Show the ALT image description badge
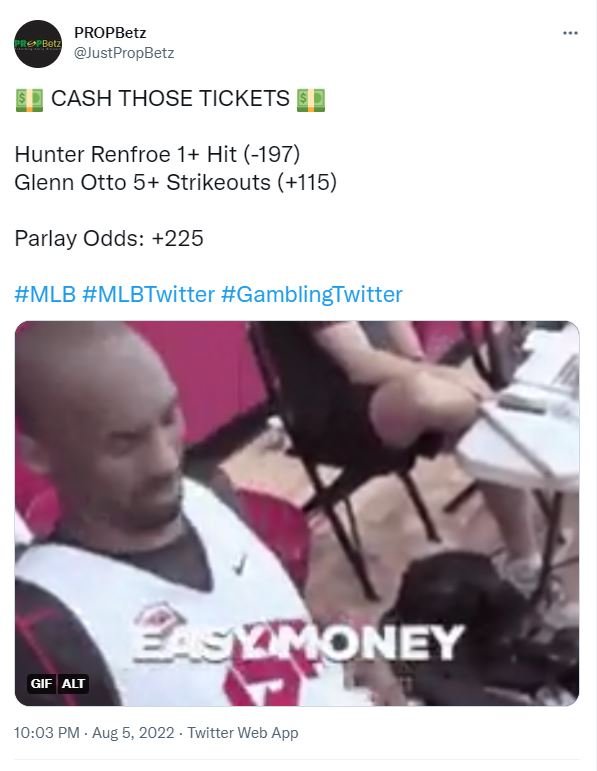597x771 pixels. pyautogui.click(x=73, y=683)
